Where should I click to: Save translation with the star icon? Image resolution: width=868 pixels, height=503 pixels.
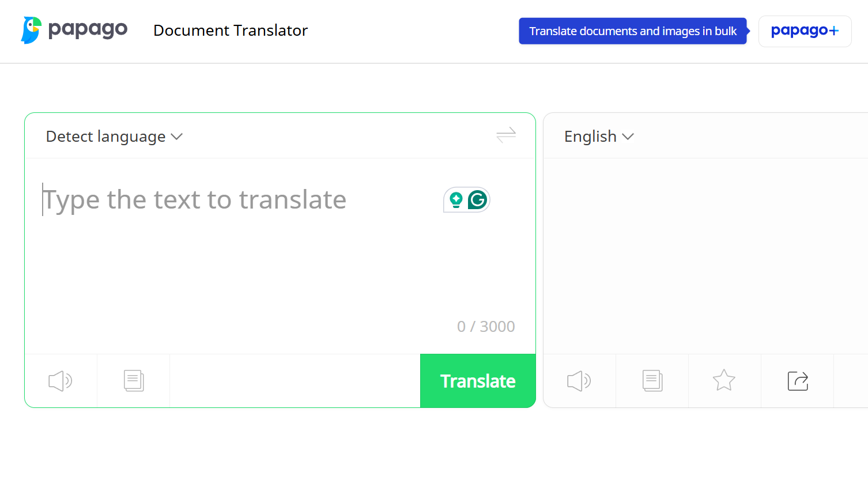pyautogui.click(x=724, y=381)
